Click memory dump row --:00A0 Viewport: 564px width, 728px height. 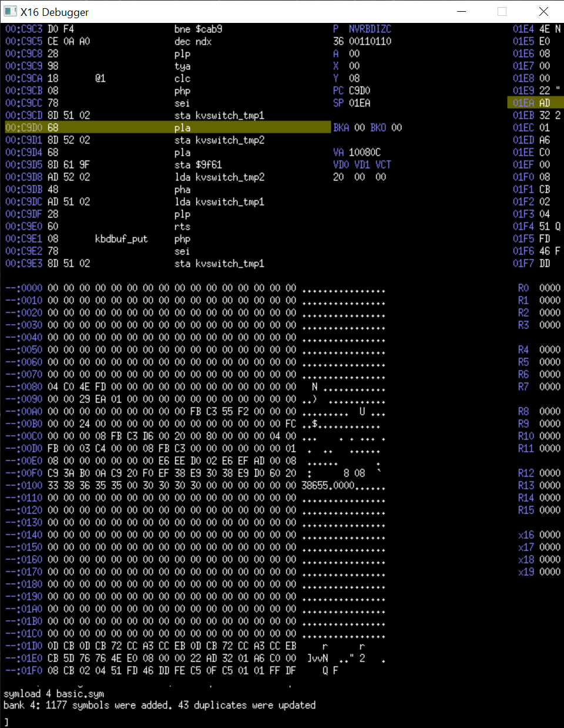(x=195, y=411)
